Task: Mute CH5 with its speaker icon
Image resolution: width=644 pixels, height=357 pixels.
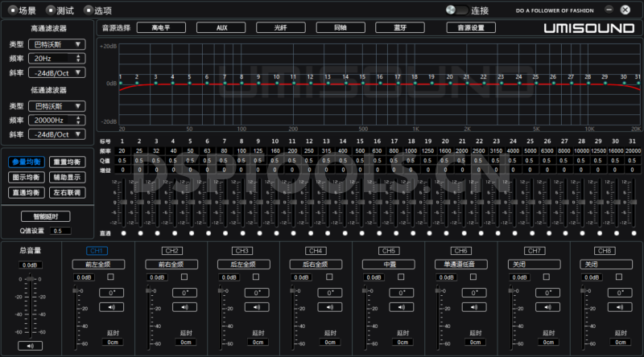Action: pos(401,307)
